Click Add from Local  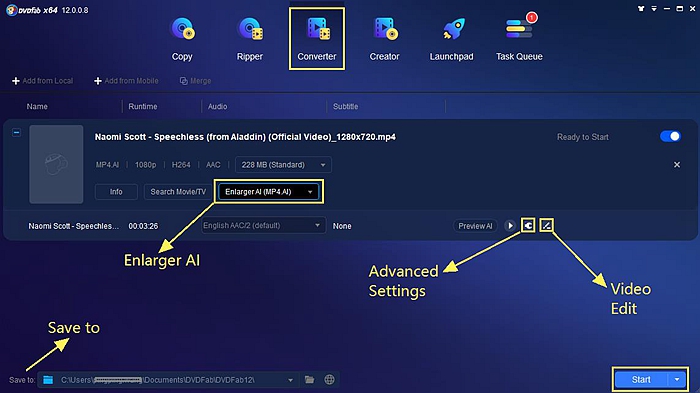point(42,81)
